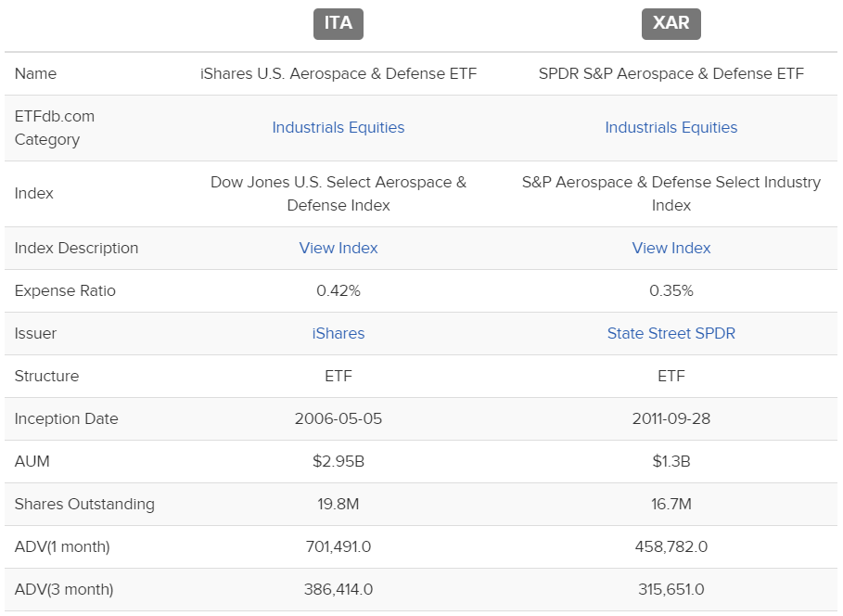Select the S&P Aerospace & Defense Select Industry Index text
Viewport: 843px width, 616px height.
click(x=671, y=194)
